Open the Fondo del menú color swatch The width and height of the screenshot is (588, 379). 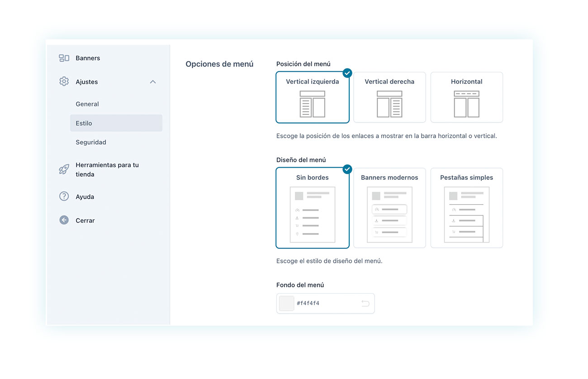(287, 304)
